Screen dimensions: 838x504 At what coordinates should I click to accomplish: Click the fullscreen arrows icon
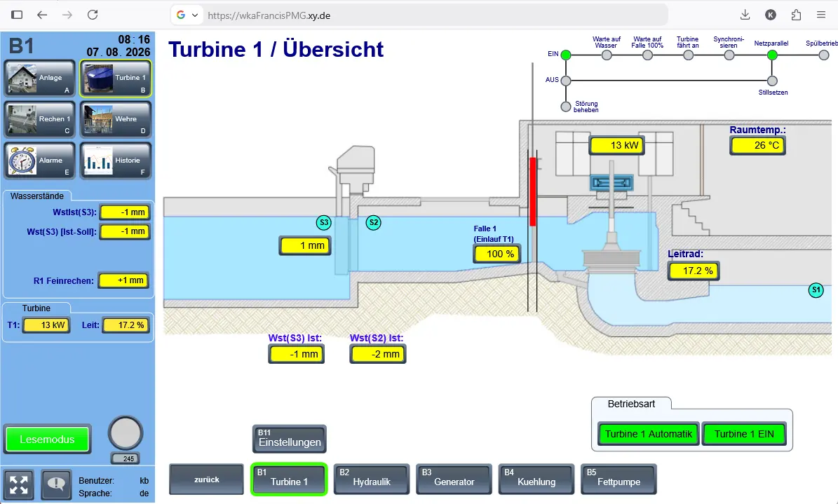[x=19, y=485]
